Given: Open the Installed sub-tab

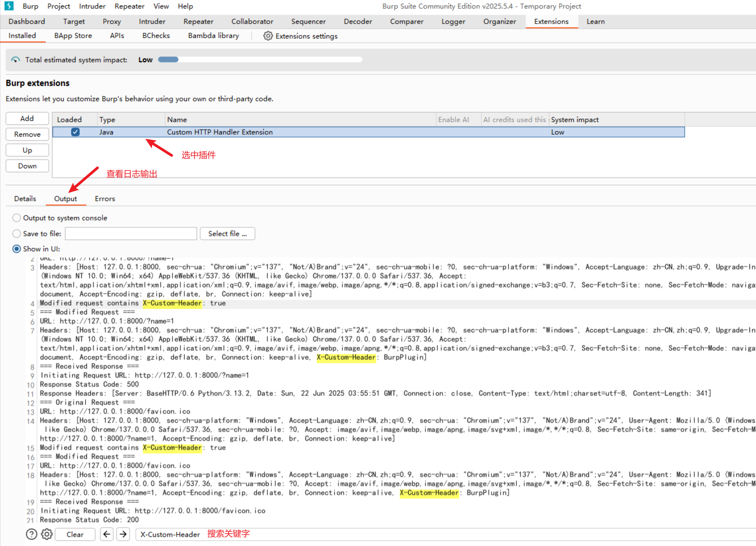Looking at the screenshot, I should (22, 36).
